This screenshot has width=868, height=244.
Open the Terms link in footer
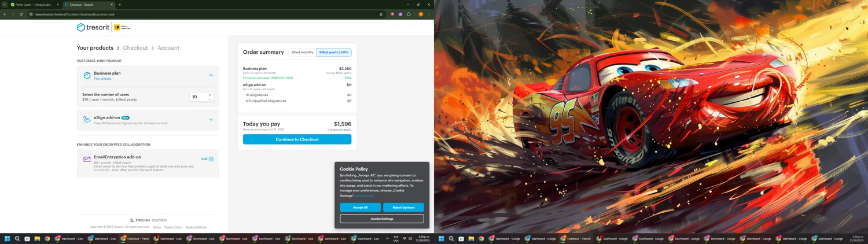coord(157,227)
